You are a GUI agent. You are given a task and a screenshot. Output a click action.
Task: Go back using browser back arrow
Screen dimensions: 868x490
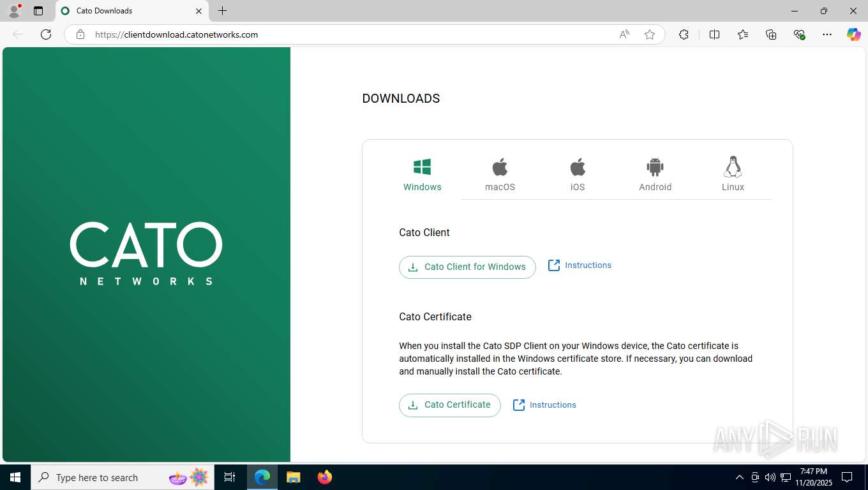coord(18,34)
